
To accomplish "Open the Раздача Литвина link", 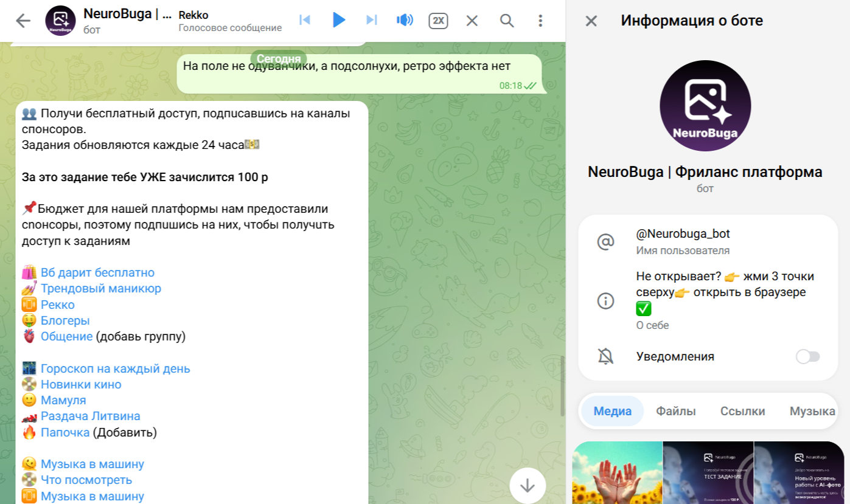I will coord(90,416).
